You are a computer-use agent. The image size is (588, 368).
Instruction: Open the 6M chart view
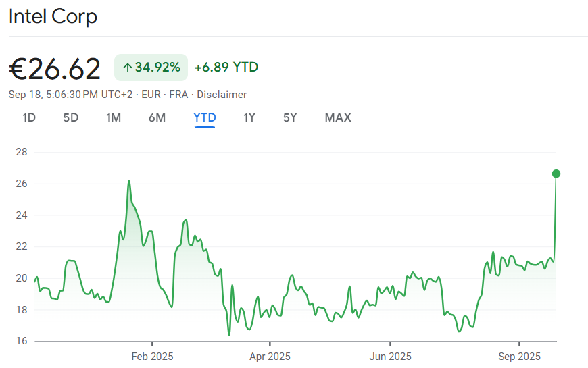[x=157, y=117]
